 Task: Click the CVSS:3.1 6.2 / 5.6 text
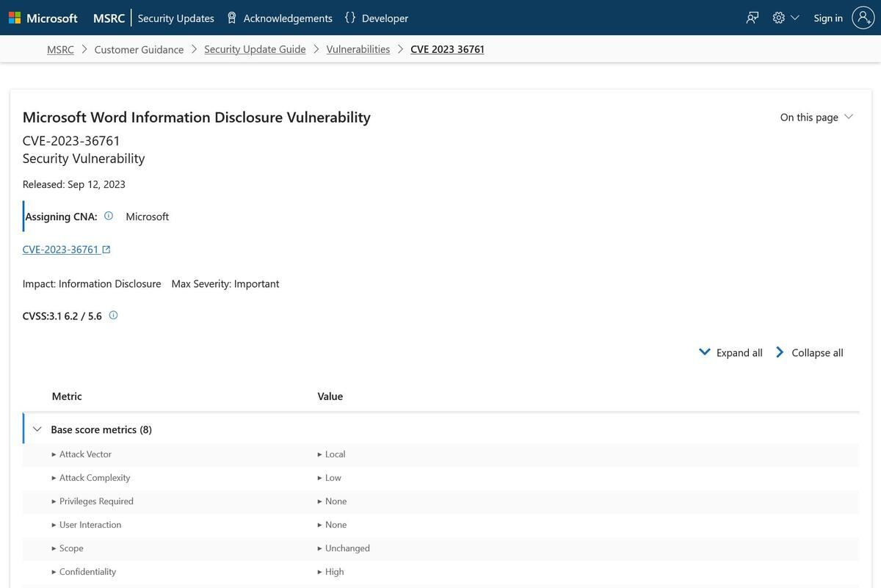click(62, 316)
